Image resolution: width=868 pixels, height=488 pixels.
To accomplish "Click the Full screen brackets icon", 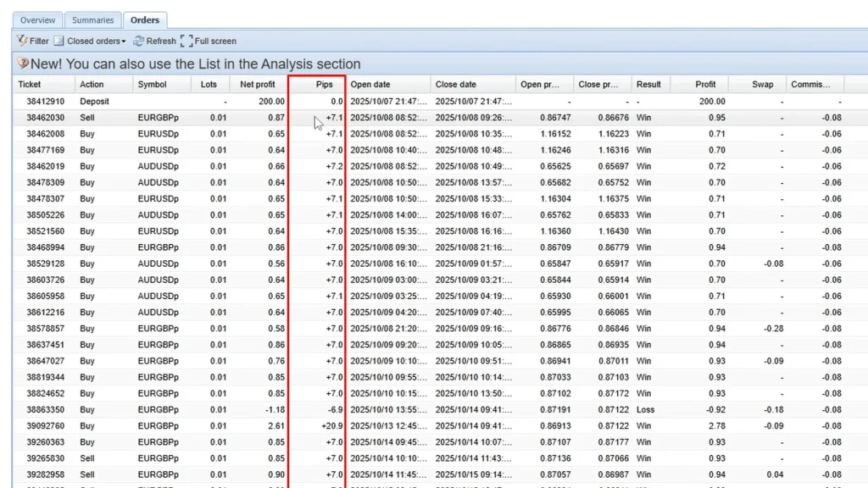I will [186, 41].
